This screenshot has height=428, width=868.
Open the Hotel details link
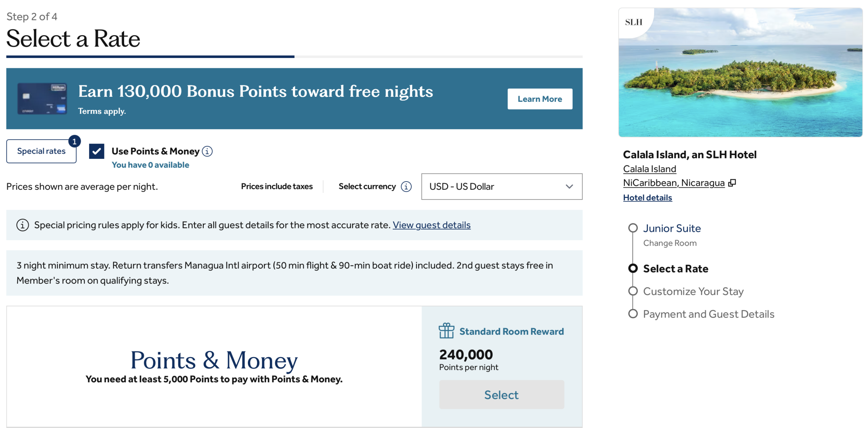coord(647,197)
